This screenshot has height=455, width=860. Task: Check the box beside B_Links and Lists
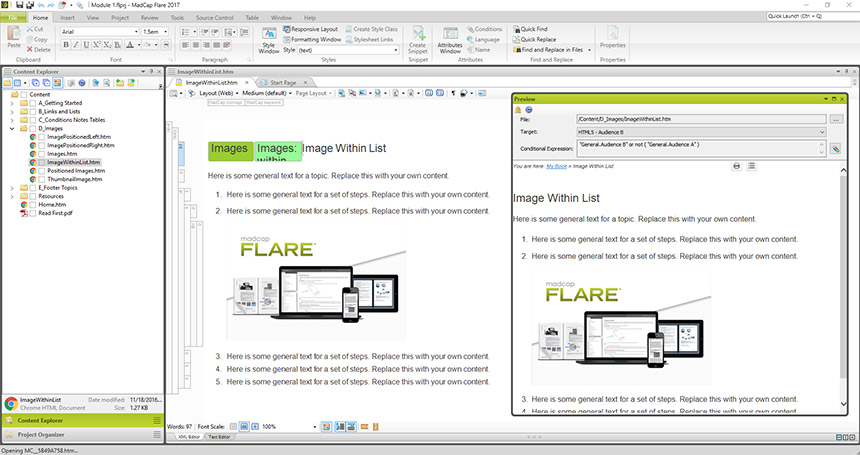click(x=33, y=111)
